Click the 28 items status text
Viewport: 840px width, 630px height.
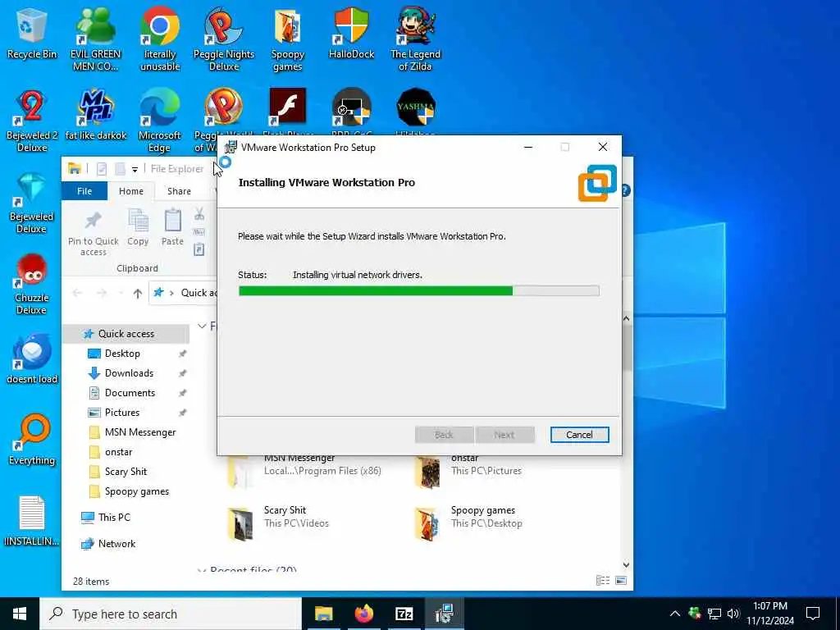[91, 582]
